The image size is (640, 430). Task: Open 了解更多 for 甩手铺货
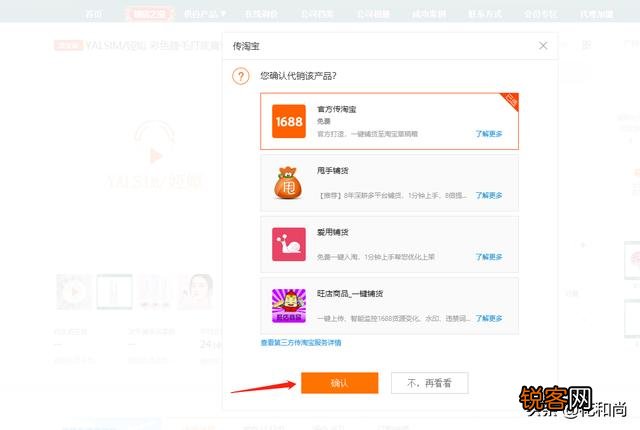[489, 195]
